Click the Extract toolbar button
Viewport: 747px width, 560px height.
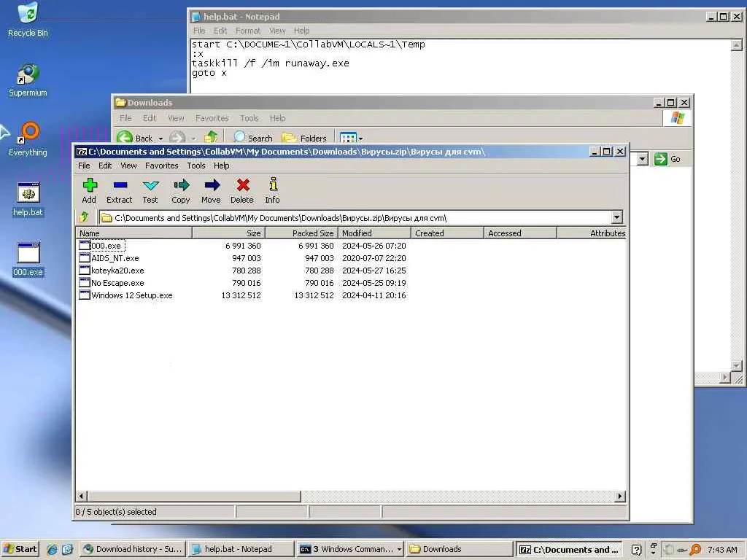(x=119, y=190)
